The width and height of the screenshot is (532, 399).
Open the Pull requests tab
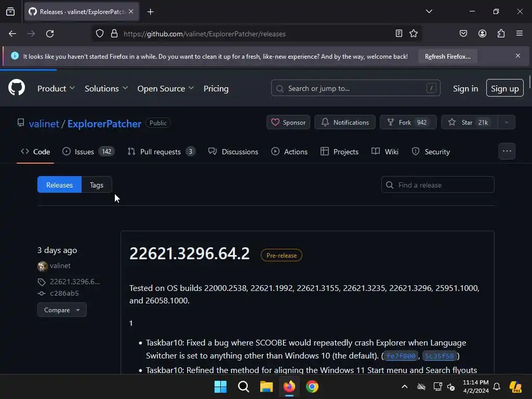[161, 152]
